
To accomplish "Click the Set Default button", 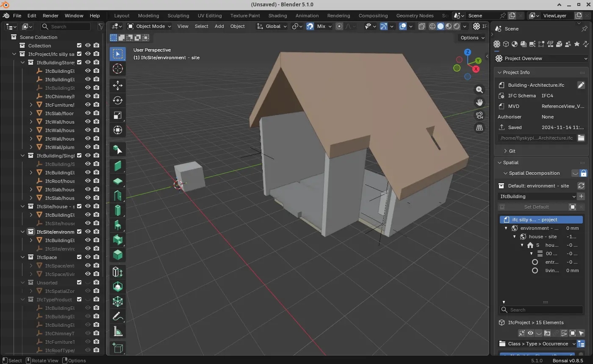I will [536, 207].
